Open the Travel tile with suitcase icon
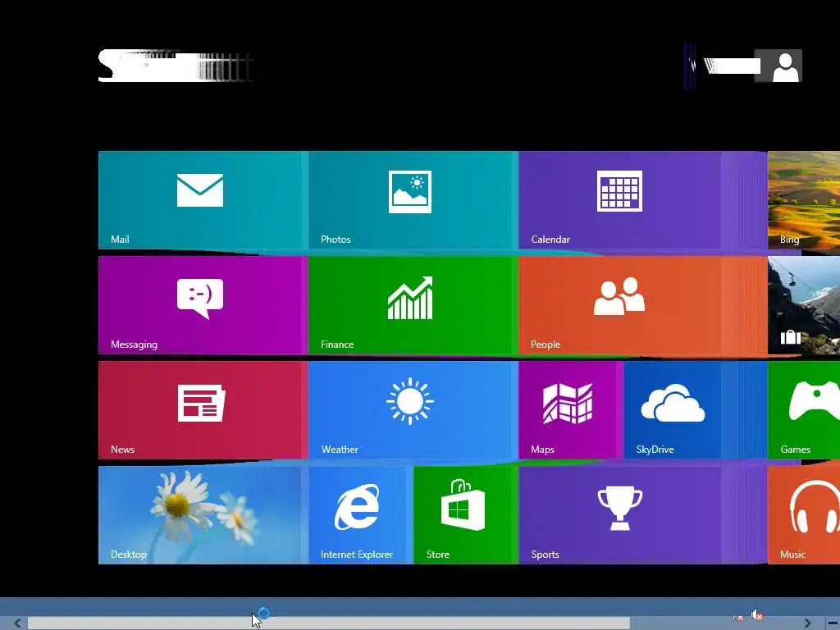840x630 pixels. point(804,305)
